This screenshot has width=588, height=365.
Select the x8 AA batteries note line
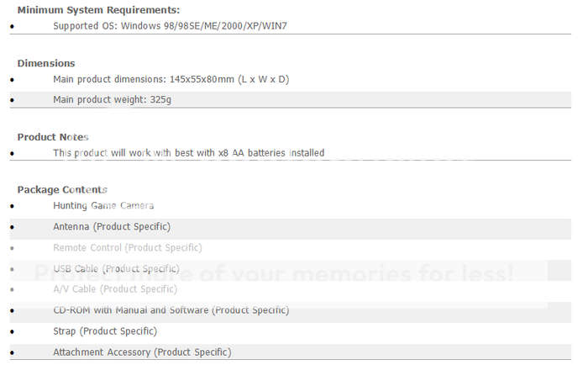click(x=189, y=153)
